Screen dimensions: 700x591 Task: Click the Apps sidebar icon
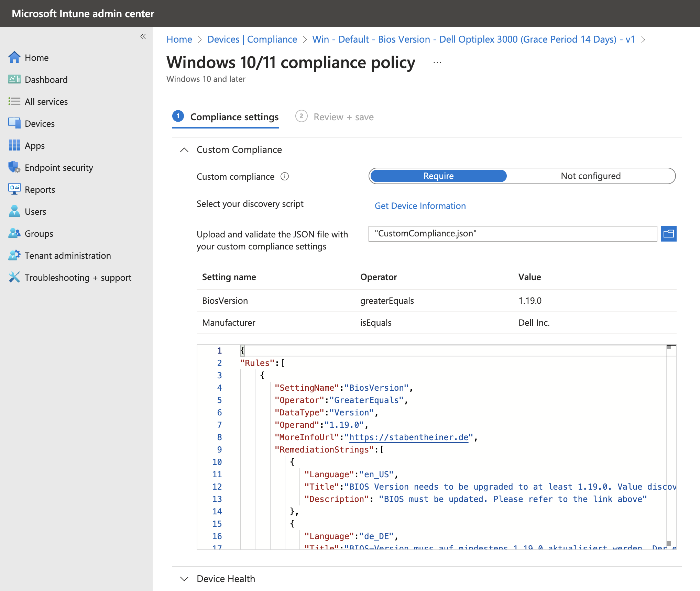click(14, 145)
